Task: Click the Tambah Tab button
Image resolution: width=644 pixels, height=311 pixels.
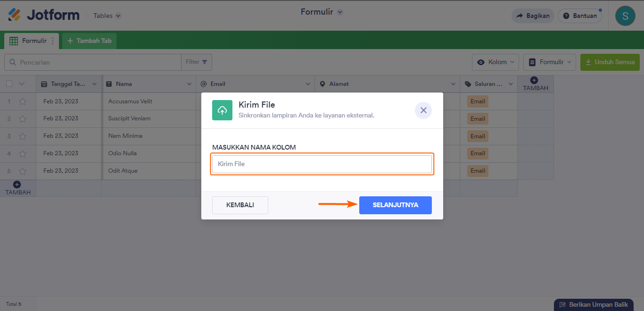Action: (x=89, y=41)
